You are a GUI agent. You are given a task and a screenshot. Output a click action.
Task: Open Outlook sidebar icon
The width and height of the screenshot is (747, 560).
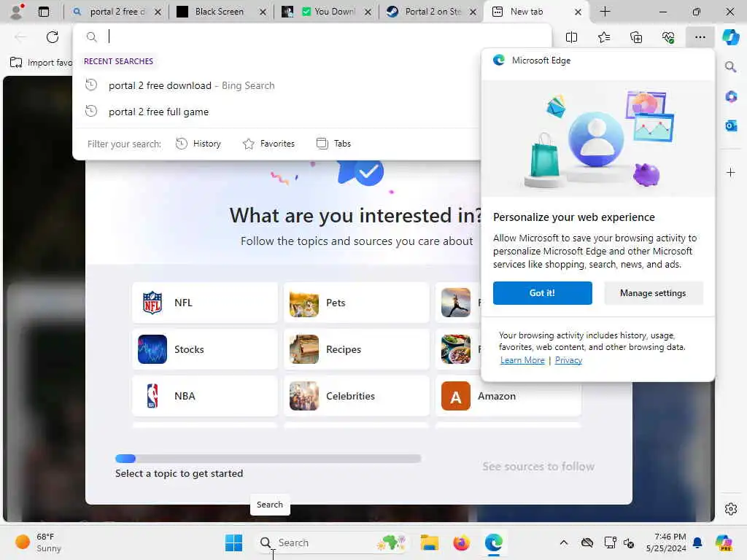[x=731, y=125]
